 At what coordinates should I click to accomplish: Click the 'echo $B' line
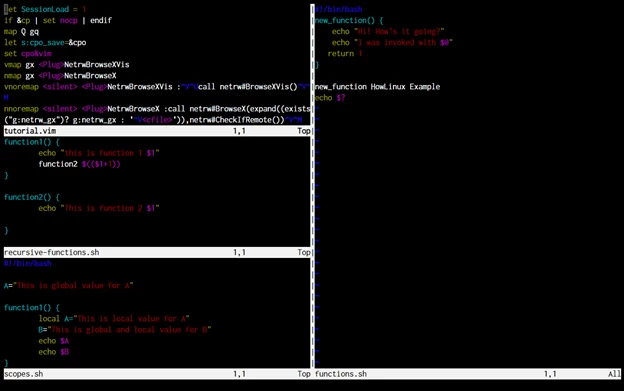click(x=54, y=352)
